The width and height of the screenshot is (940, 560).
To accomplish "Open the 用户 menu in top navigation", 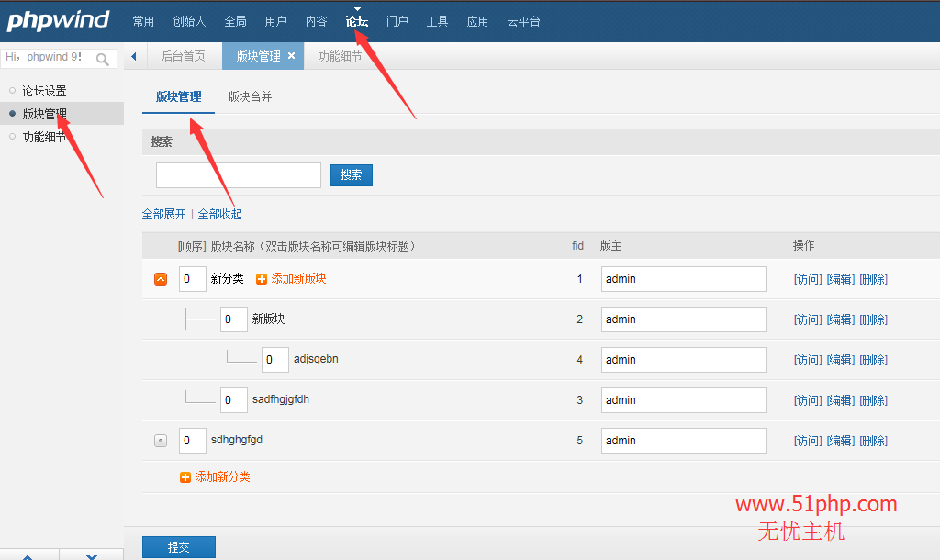I will coord(275,21).
